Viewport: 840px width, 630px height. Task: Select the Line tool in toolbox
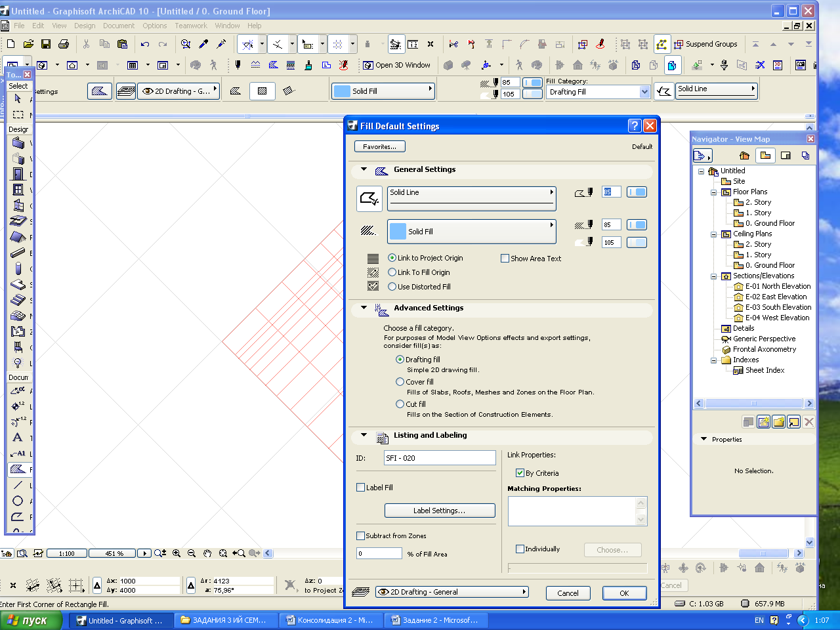click(18, 485)
